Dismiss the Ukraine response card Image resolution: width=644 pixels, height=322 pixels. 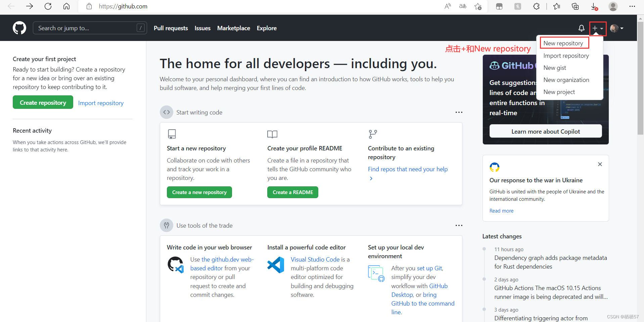(600, 164)
